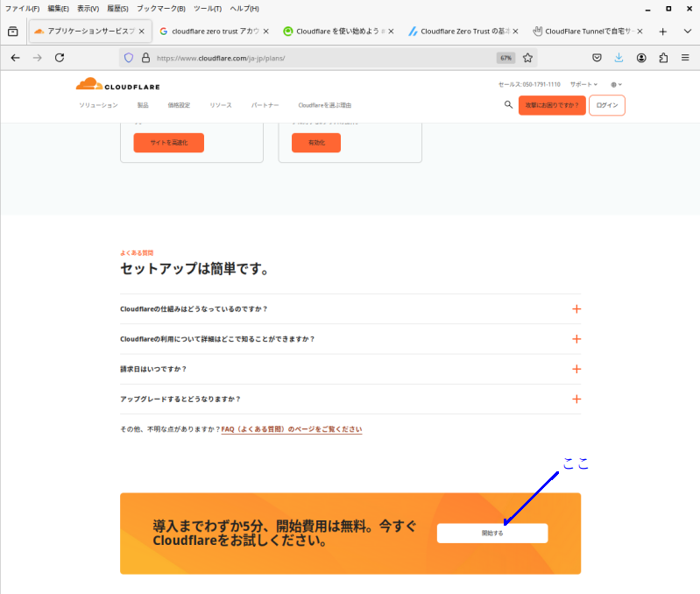List all tabs dropdown arrow
700x594 pixels.
[688, 32]
